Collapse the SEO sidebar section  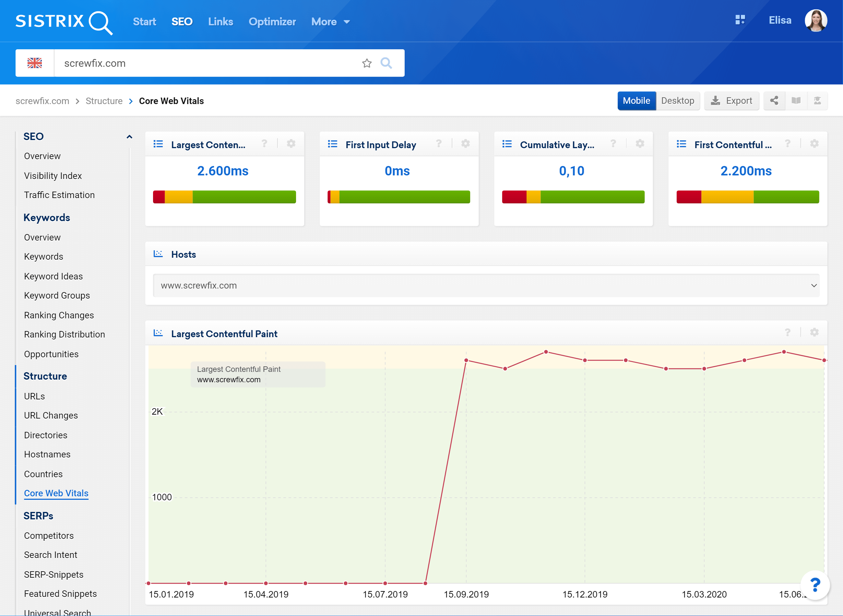click(x=129, y=137)
